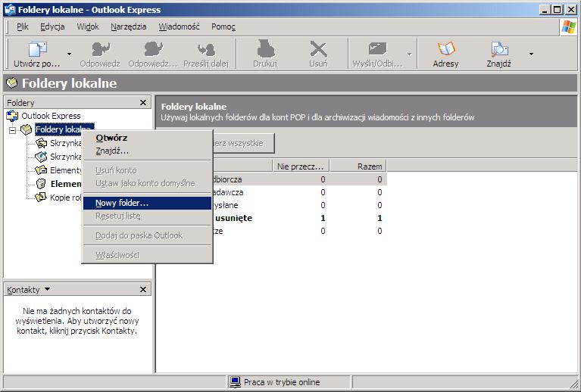Image resolution: width=581 pixels, height=392 pixels.
Task: Select the bold Elementy usunięte list row
Action: [300, 218]
